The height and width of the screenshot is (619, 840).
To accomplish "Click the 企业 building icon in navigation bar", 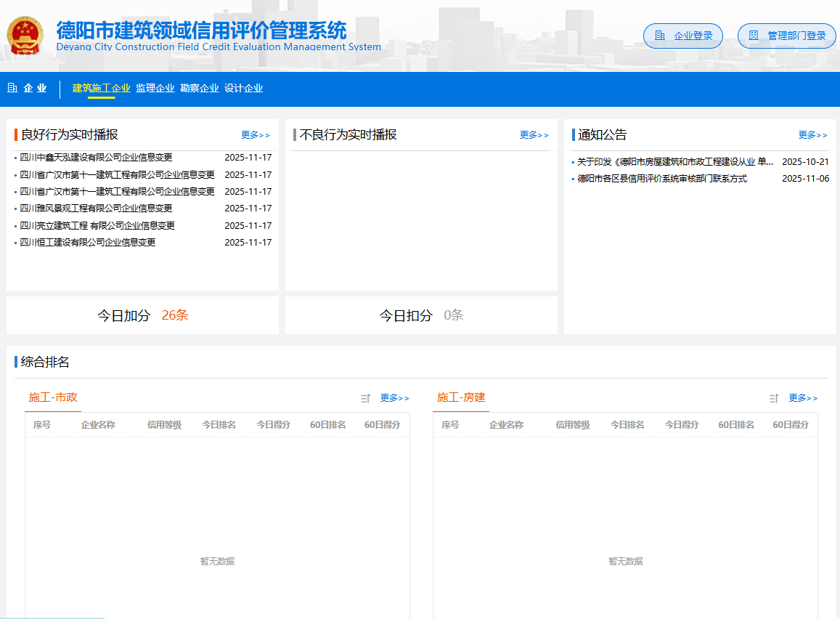I will (x=12, y=88).
